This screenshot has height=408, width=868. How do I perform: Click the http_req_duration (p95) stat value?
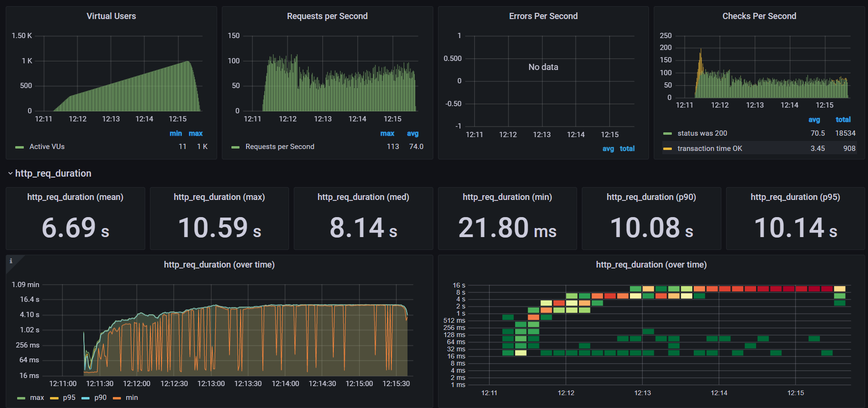coord(795,228)
